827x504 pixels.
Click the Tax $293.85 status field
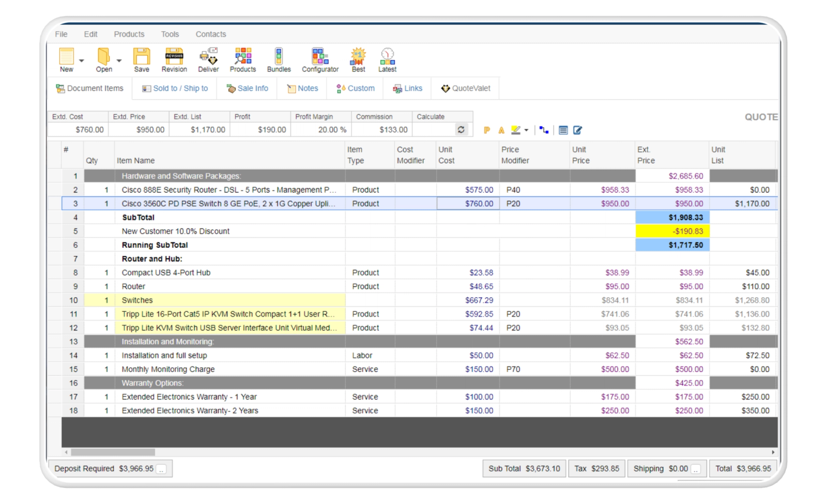pos(596,469)
